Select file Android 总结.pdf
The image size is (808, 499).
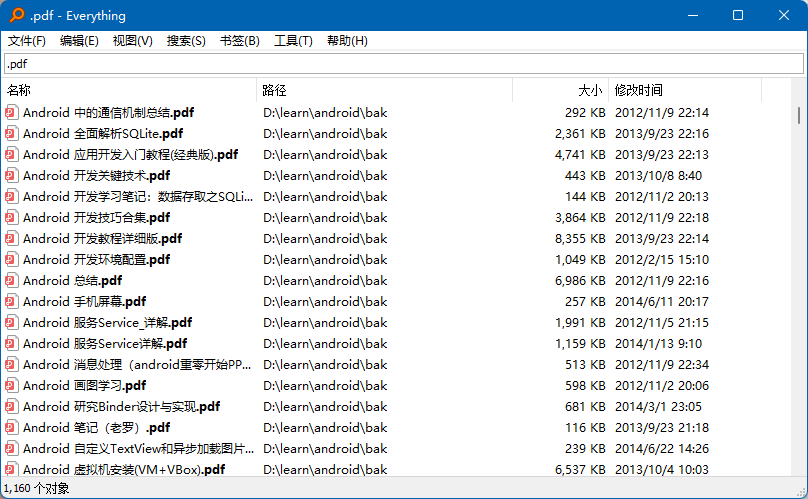coord(72,280)
